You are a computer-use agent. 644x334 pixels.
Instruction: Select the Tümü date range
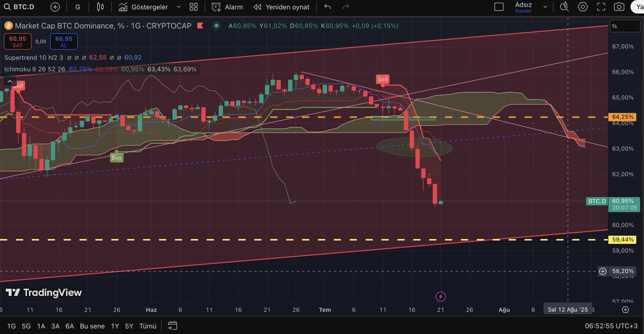148,325
